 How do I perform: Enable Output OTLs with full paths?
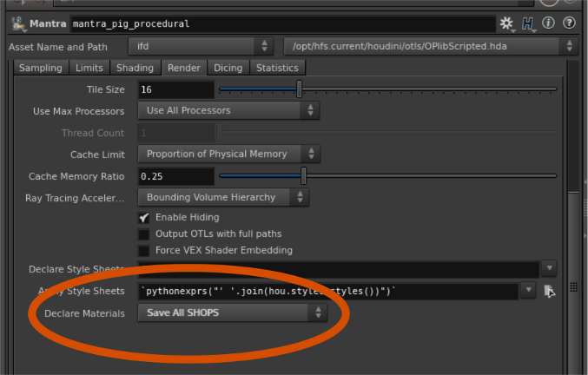tap(144, 234)
